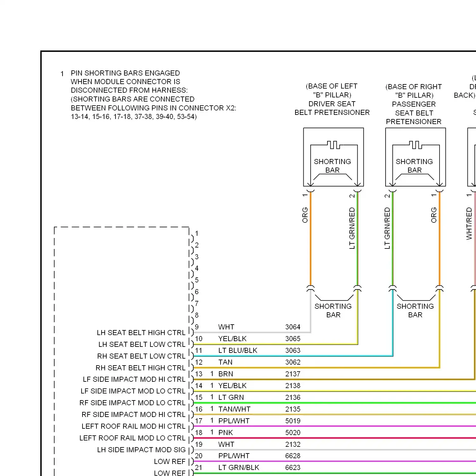Viewport: 476px width, 476px height.
Task: Click vertical 'LT GRN/RED' label on passenger pretensioner
Action: (x=387, y=228)
